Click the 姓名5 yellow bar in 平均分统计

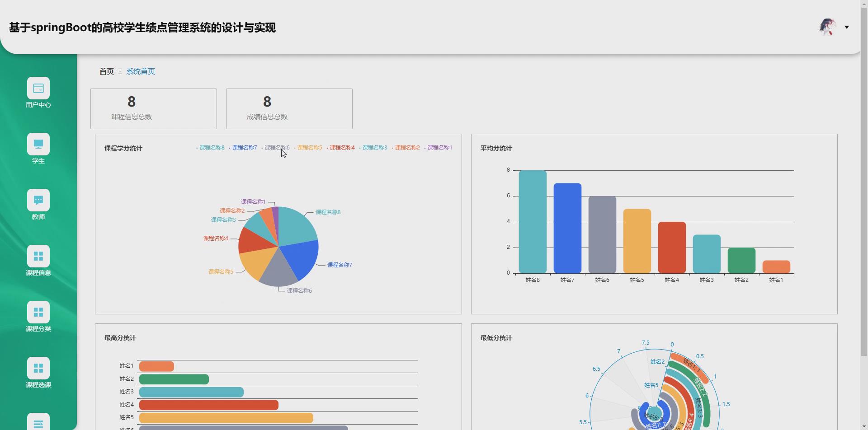(x=637, y=241)
